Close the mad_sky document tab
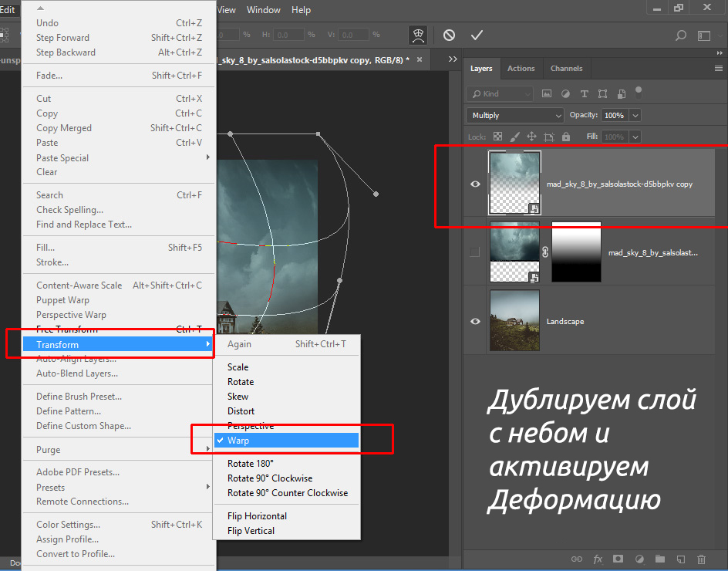This screenshot has height=571, width=728. [x=420, y=59]
